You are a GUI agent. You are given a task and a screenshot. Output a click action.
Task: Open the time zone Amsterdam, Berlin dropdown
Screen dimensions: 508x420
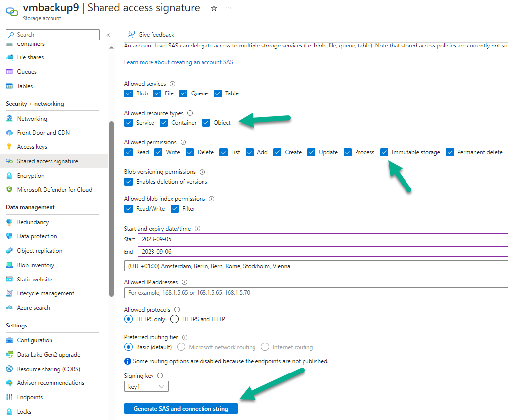(x=316, y=266)
